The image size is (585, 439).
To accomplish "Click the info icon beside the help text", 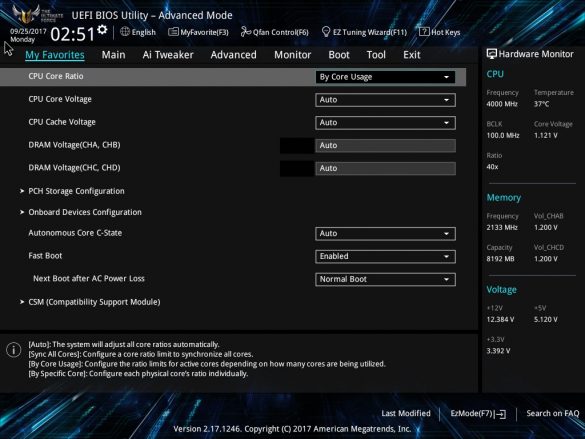I will click(x=14, y=350).
